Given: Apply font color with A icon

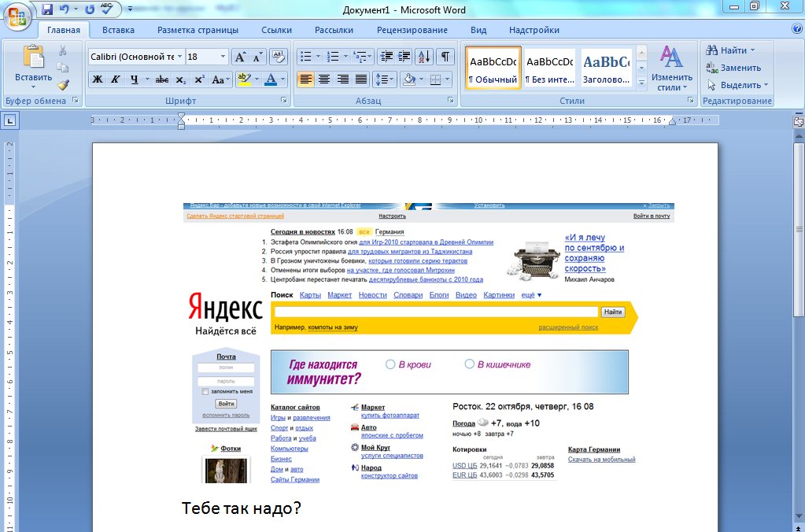Looking at the screenshot, I should point(271,79).
